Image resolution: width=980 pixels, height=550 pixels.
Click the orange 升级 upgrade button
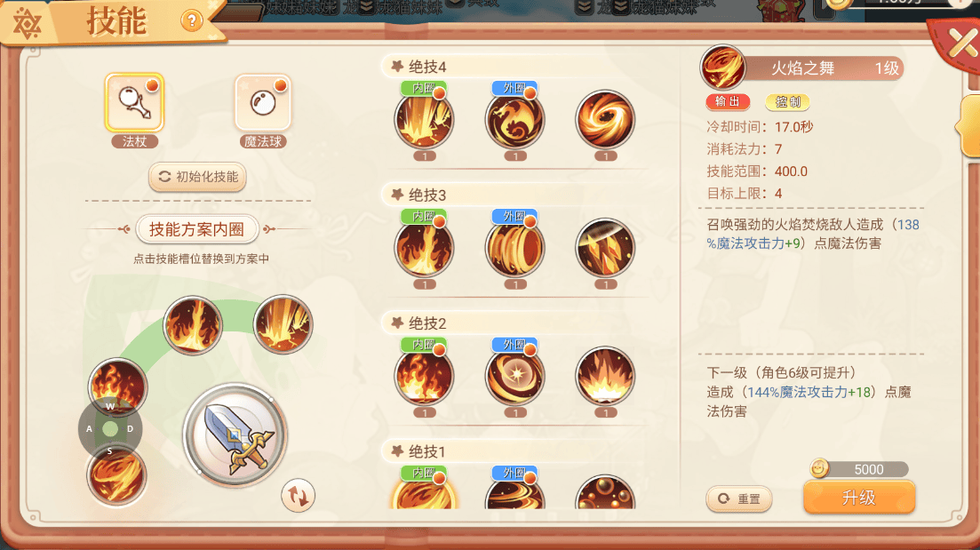[859, 498]
